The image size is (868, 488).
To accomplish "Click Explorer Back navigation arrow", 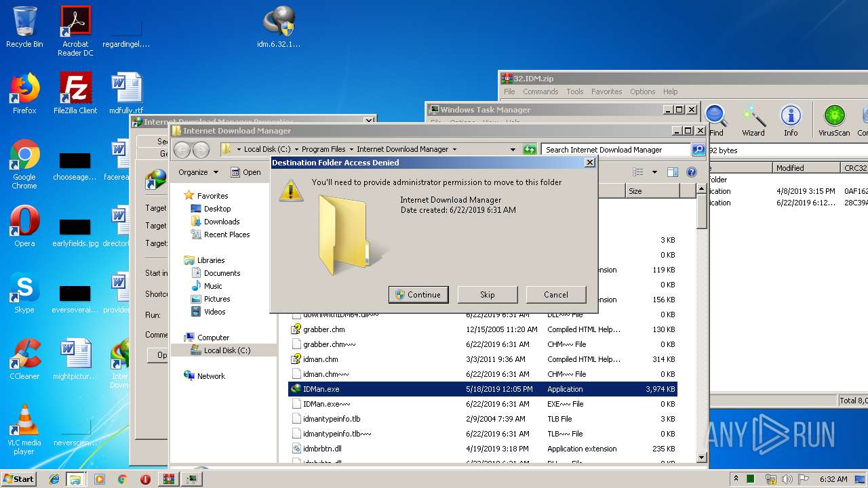I will point(182,150).
